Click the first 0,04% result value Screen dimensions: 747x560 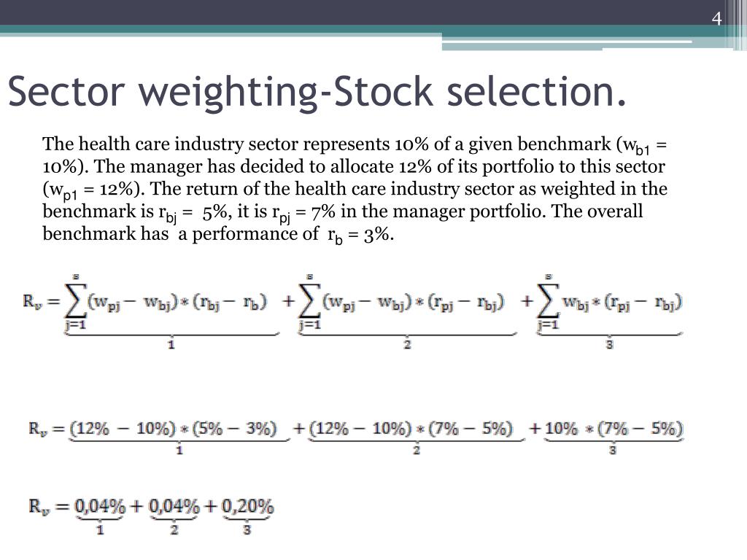[x=100, y=506]
